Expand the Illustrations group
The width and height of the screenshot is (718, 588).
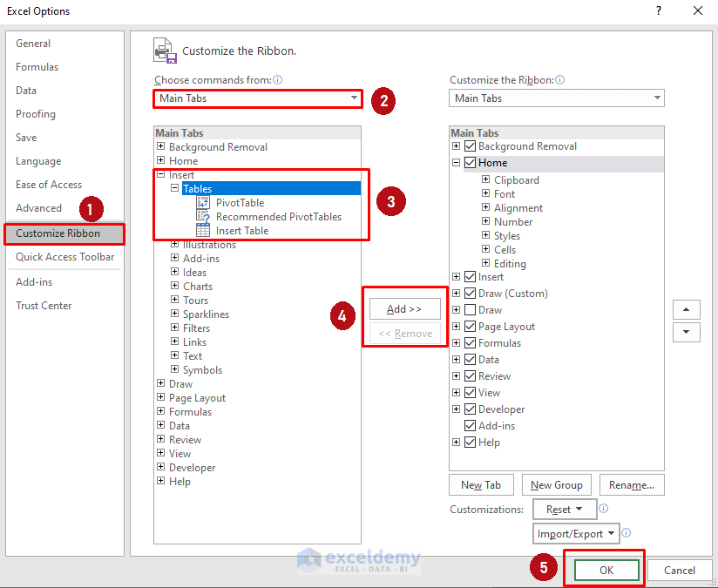coord(174,244)
